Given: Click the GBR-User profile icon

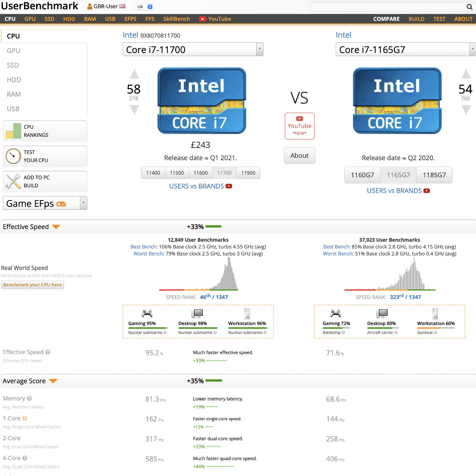Looking at the screenshot, I should point(90,6).
